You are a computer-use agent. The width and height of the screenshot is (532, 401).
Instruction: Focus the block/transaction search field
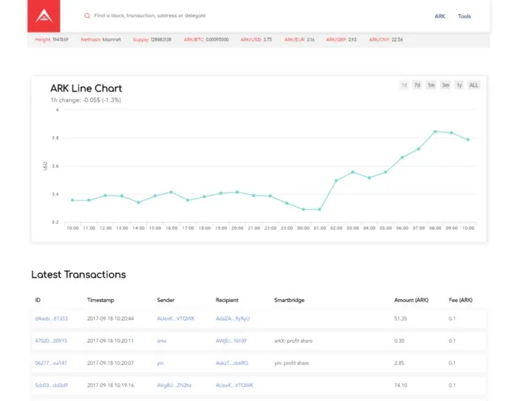[149, 16]
